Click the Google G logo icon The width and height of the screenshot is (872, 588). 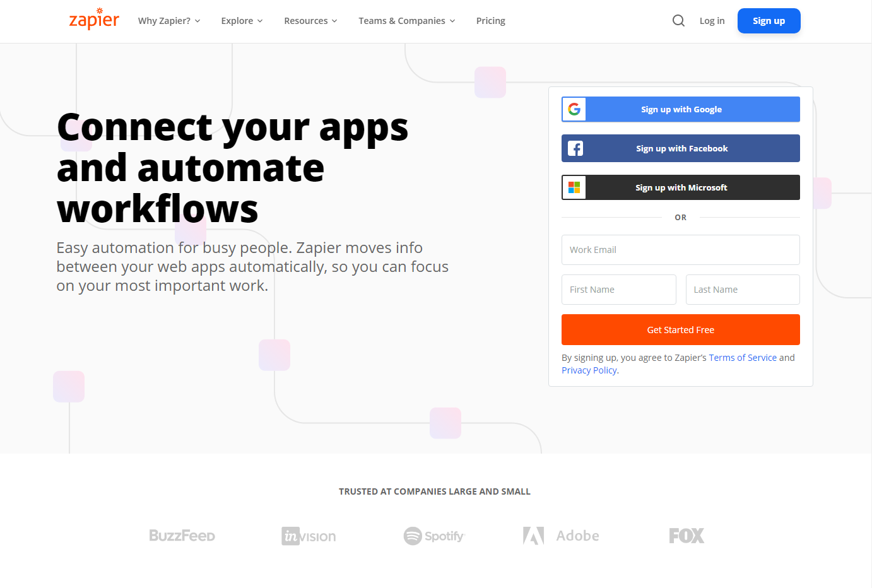[574, 109]
